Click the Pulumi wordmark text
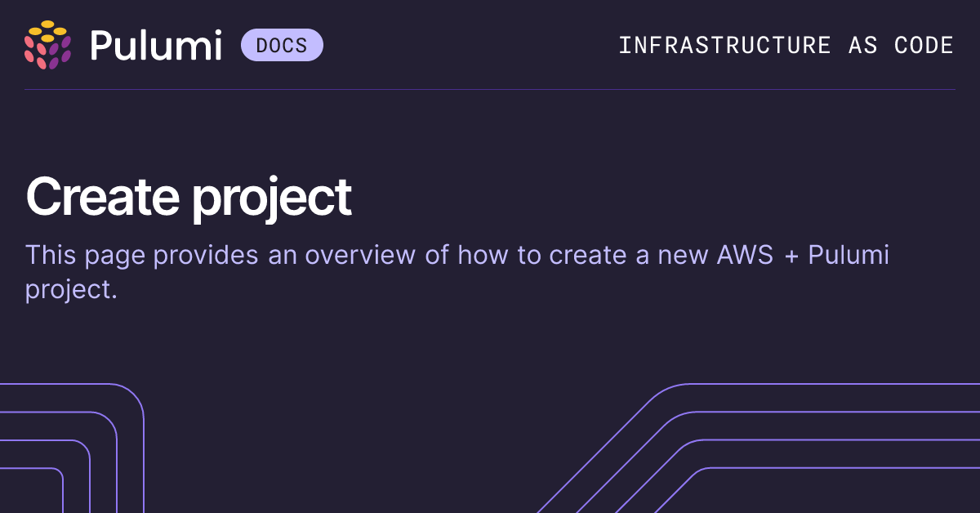 156,46
